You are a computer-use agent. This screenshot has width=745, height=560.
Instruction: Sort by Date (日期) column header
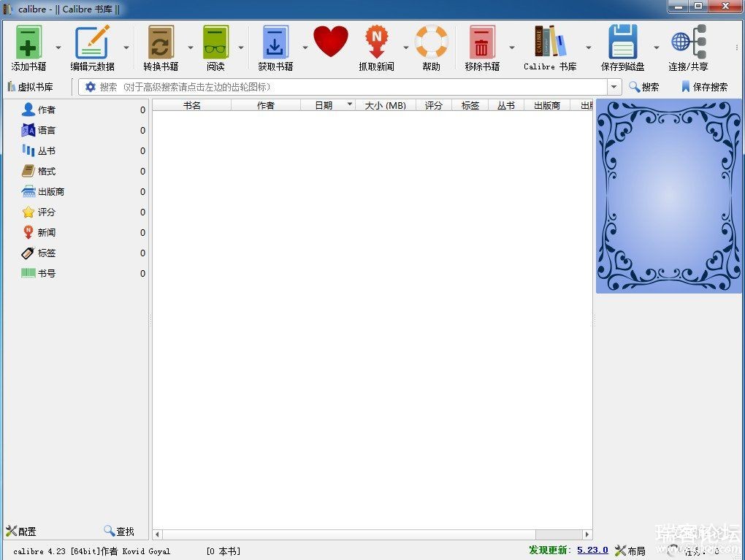pos(328,105)
